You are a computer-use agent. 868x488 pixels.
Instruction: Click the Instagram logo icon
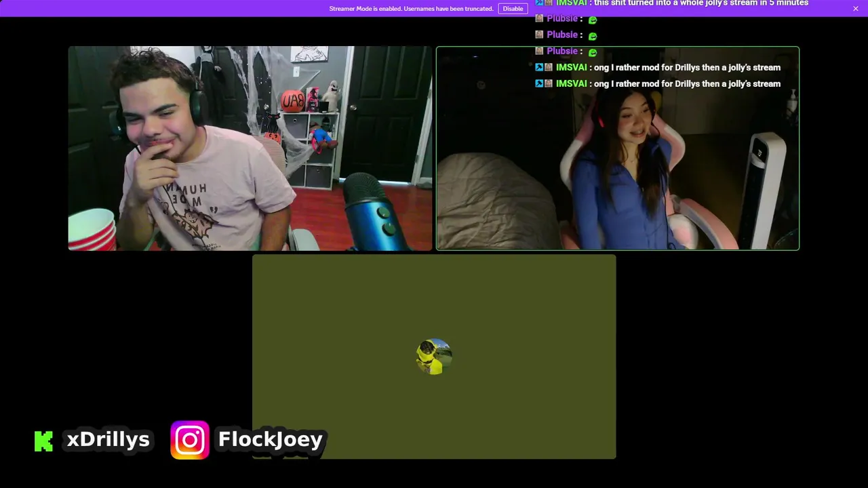pos(190,441)
